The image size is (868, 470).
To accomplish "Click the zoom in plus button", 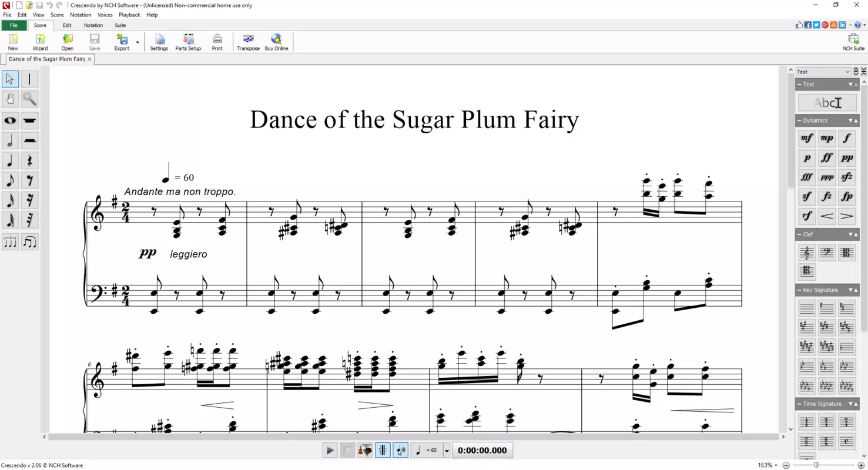I will (x=861, y=465).
